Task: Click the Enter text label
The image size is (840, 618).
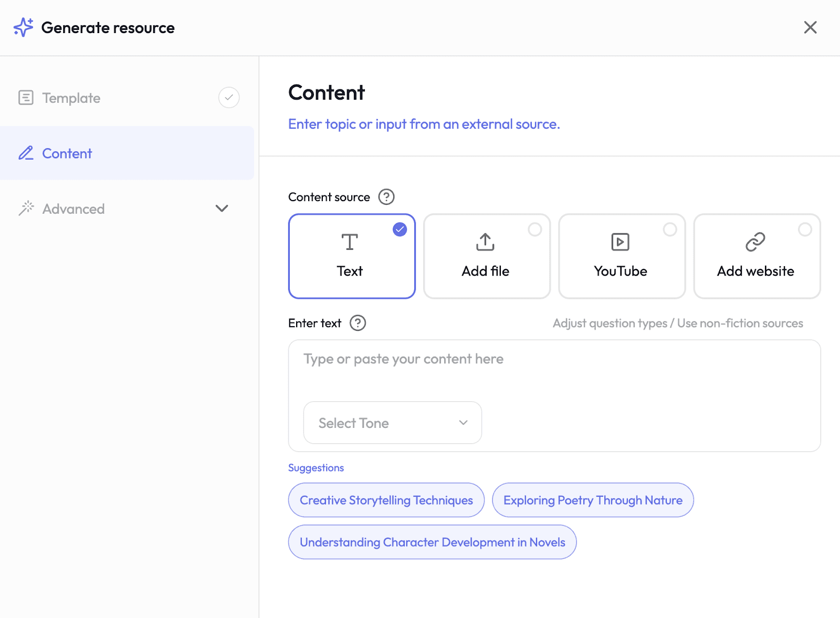Action: tap(314, 323)
